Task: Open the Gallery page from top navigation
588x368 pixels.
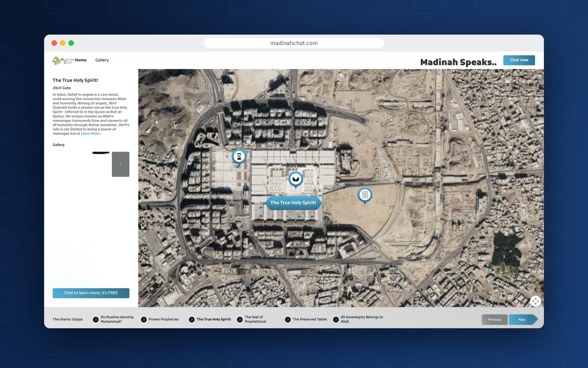Action: pos(102,60)
